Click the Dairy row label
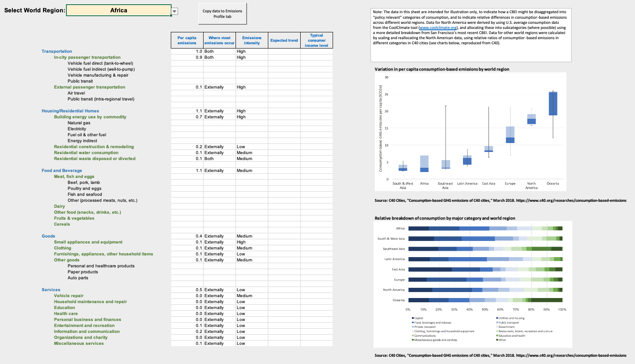The height and width of the screenshot is (364, 635). (x=60, y=206)
